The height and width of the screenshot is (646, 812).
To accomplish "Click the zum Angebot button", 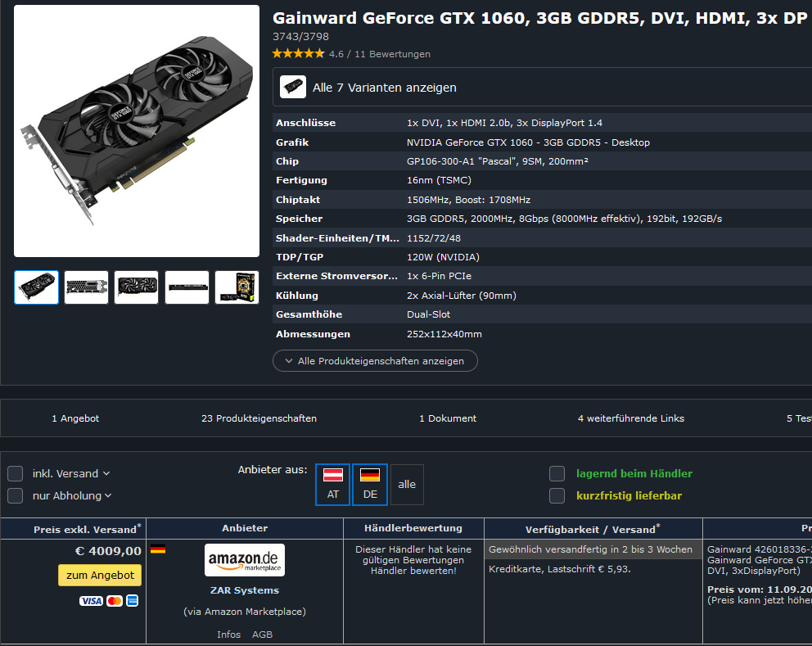I will tap(100, 575).
